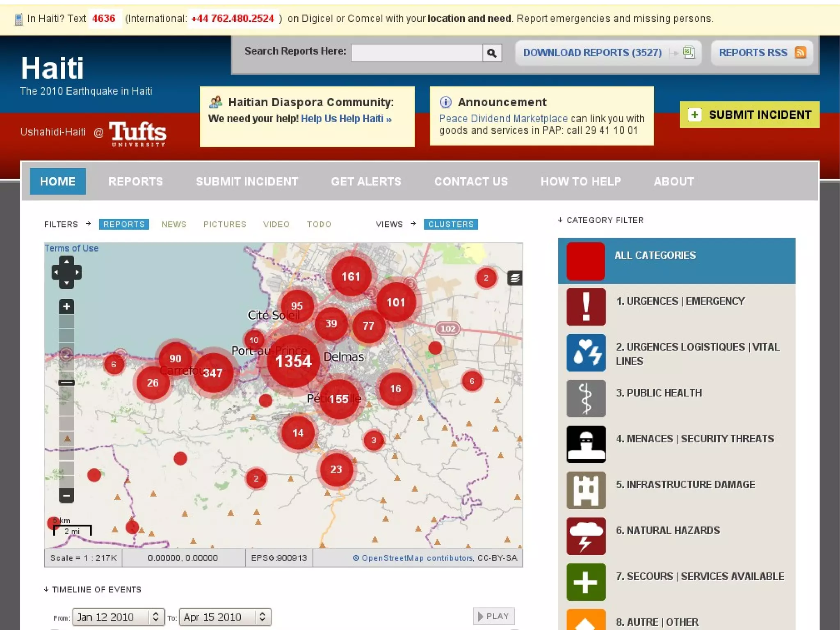840x630 pixels.
Task: Toggle the Video filter
Action: [276, 225]
